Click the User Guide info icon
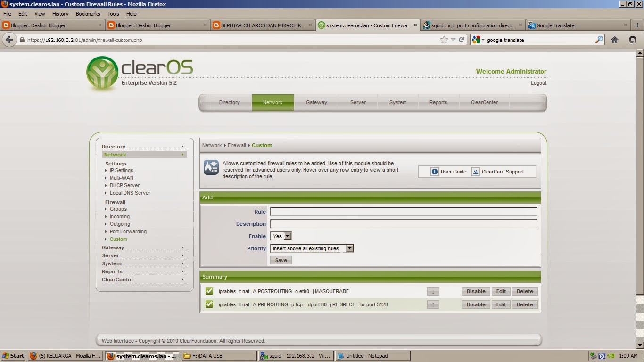Screen dimensions: 644x362 point(434,172)
